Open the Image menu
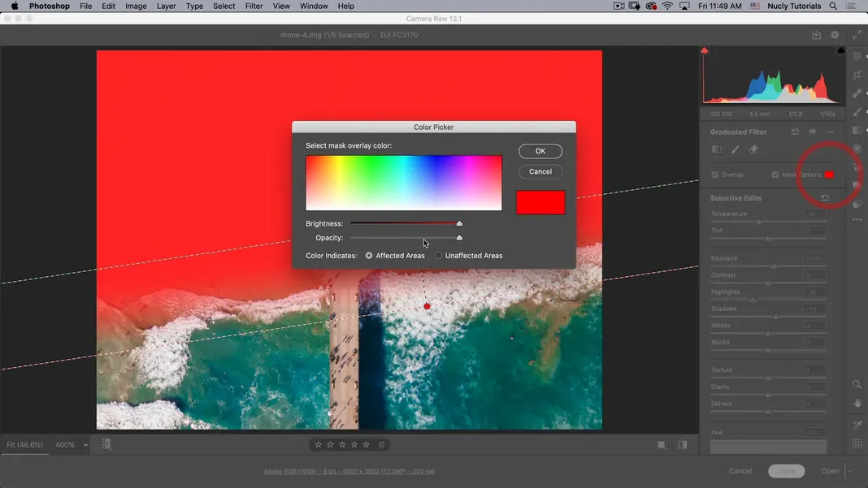Screen dimensions: 868x488 [x=136, y=6]
